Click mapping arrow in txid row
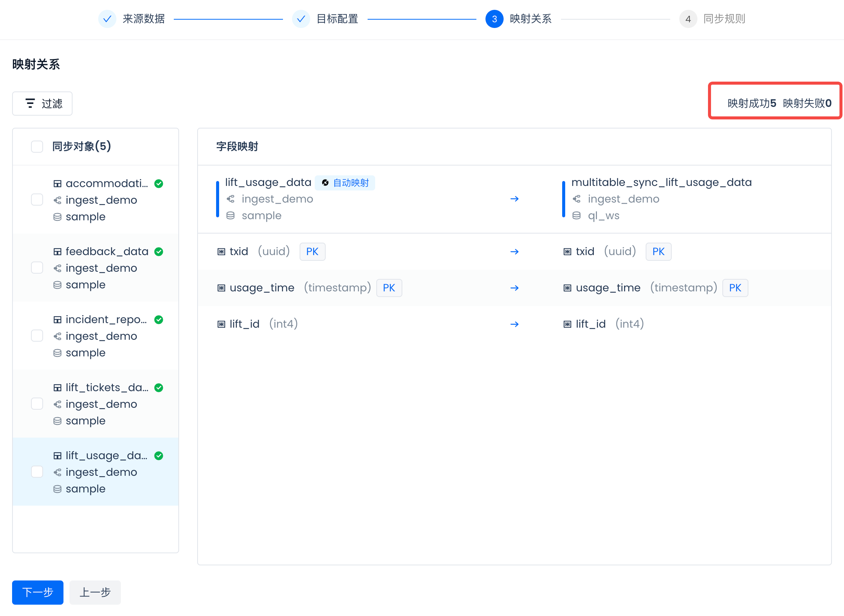Image resolution: width=844 pixels, height=616 pixels. [x=514, y=252]
